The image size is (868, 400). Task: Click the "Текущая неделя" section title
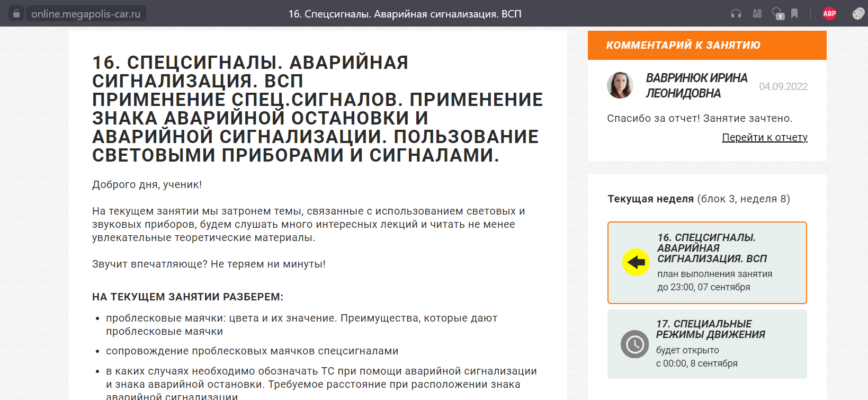[650, 199]
